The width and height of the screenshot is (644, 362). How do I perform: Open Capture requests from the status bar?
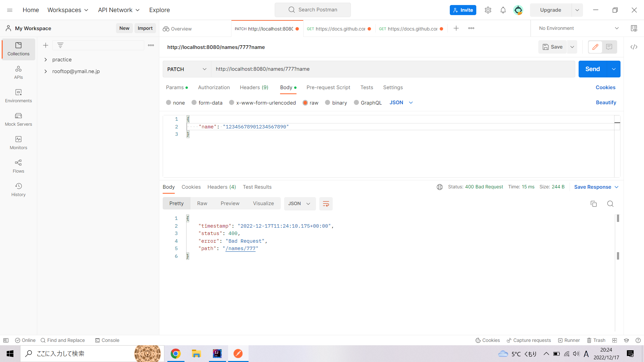point(529,340)
